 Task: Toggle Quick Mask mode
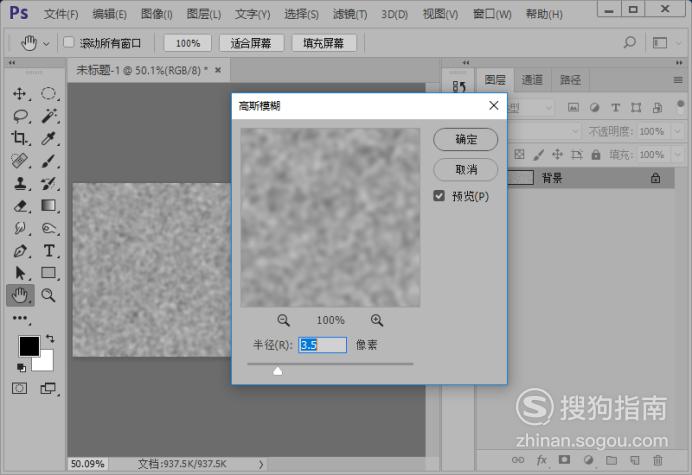click(19, 388)
